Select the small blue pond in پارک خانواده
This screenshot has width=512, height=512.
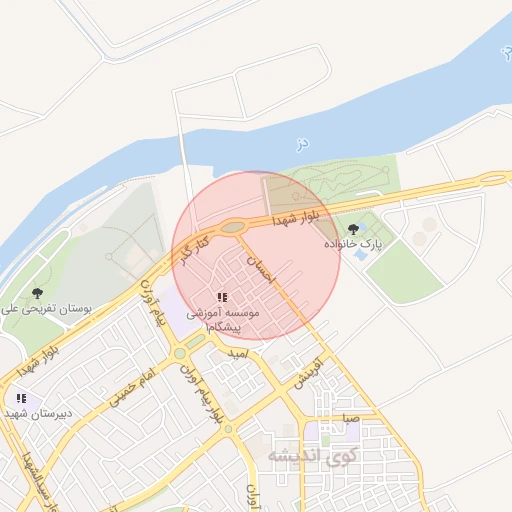coord(360,255)
